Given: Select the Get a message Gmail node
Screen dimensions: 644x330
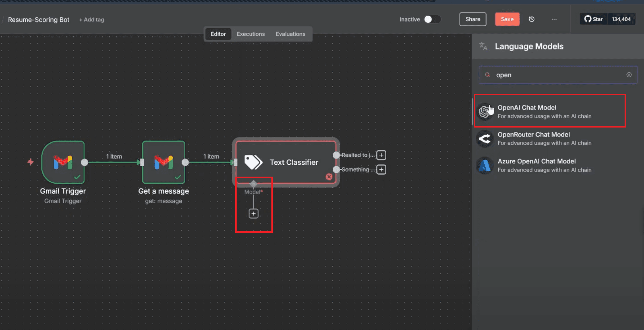Looking at the screenshot, I should [163, 162].
